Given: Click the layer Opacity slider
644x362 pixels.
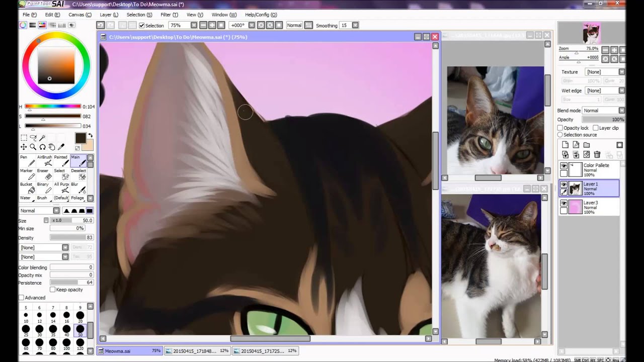Looking at the screenshot, I should (603, 120).
